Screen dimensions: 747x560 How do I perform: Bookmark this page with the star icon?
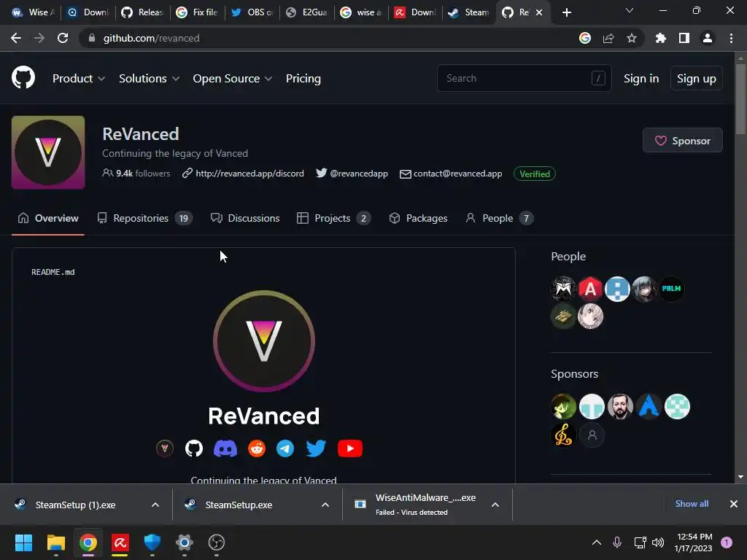coord(632,38)
